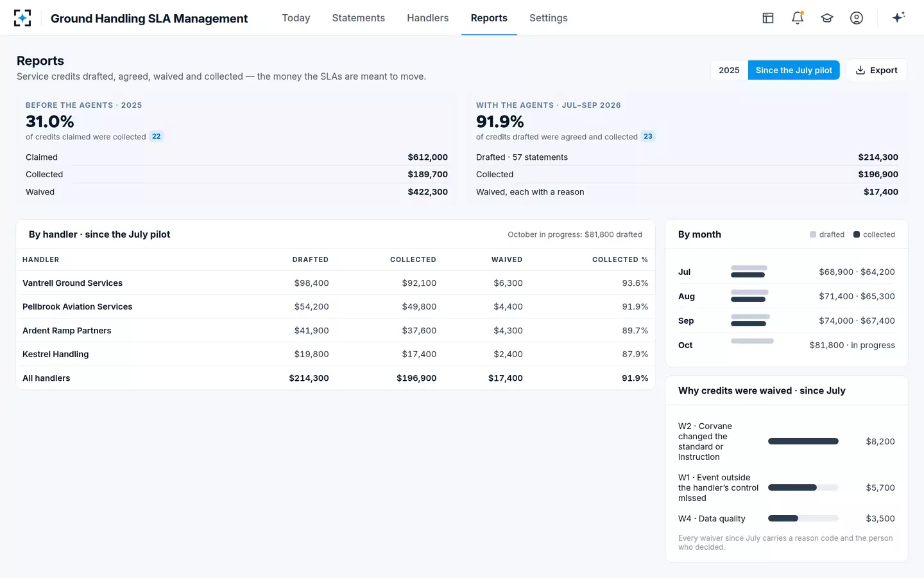This screenshot has height=578, width=924.
Task: Click the Jul month bars
Action: [x=749, y=271]
